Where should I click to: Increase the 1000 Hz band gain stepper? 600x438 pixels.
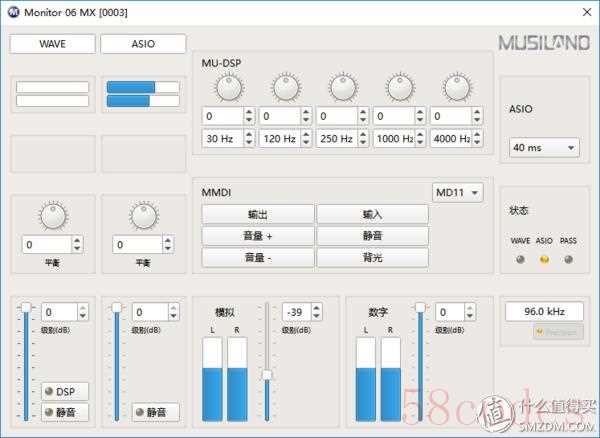420,112
